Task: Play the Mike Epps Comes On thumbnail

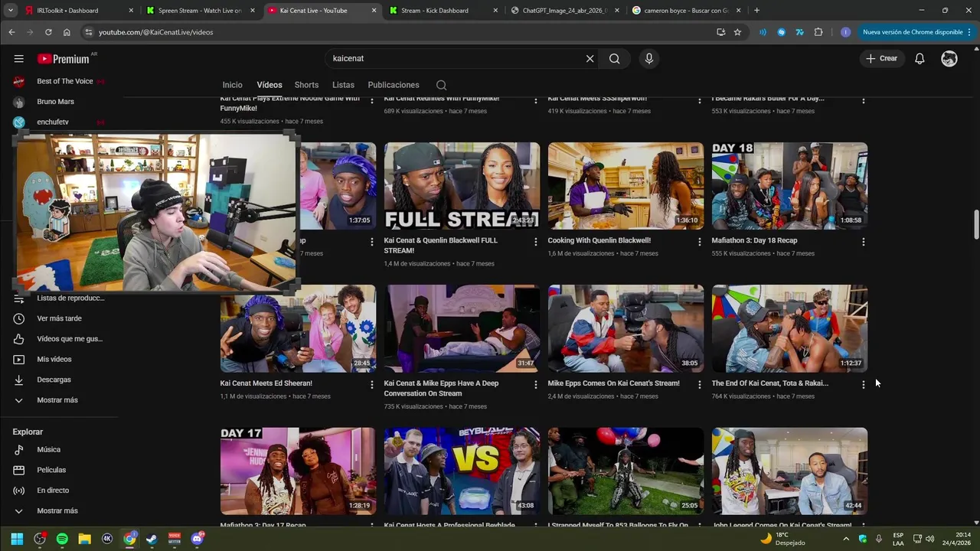Action: (x=626, y=328)
